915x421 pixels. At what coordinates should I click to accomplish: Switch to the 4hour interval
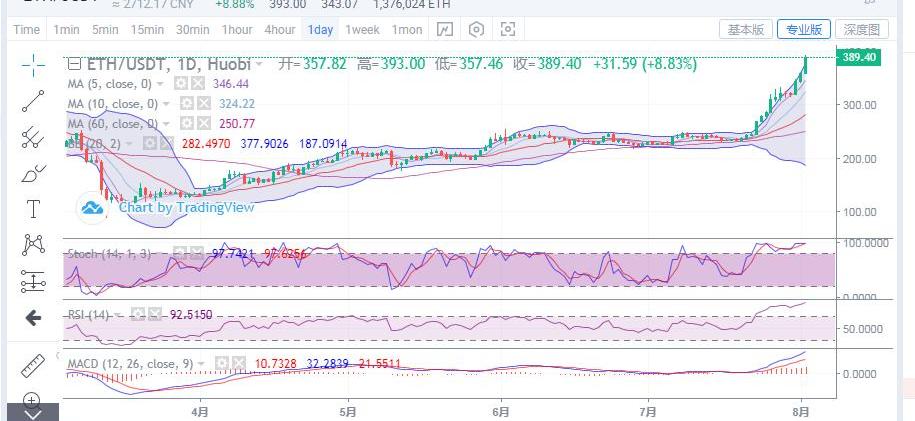point(280,29)
